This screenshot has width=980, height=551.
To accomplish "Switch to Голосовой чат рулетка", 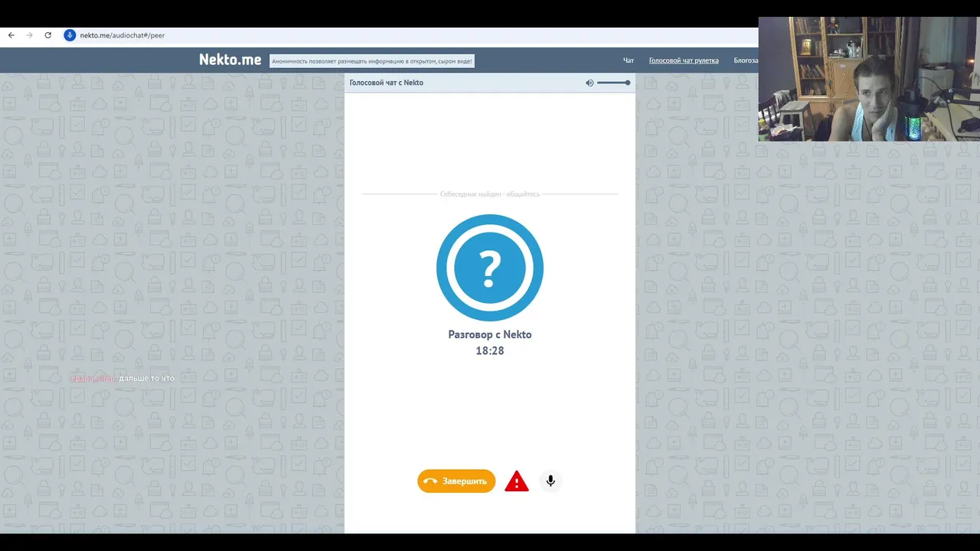I will click(x=684, y=60).
